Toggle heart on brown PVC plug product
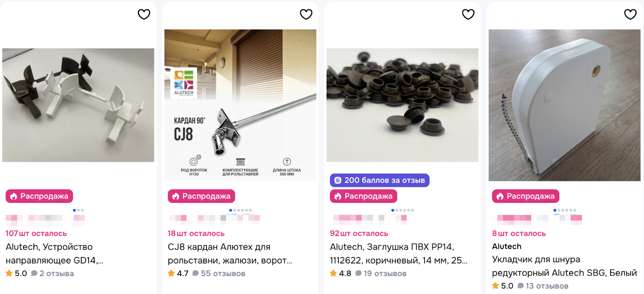Screen dimensions: 644x294 (x=468, y=14)
